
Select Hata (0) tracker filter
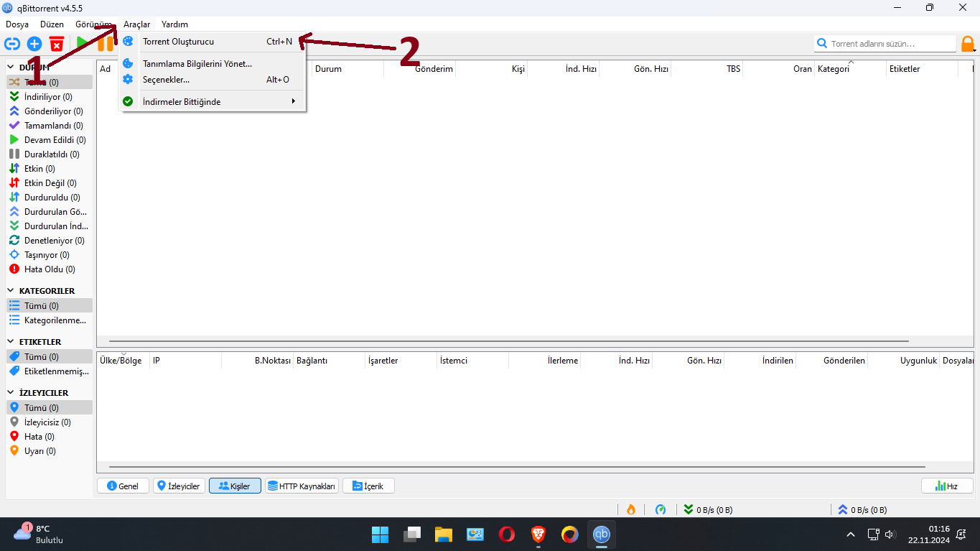(x=48, y=437)
